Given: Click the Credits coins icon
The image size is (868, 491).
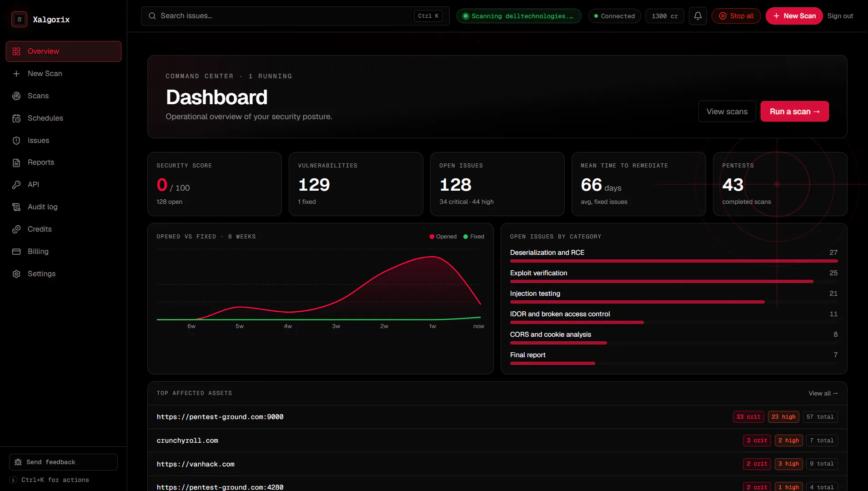Looking at the screenshot, I should (x=16, y=229).
